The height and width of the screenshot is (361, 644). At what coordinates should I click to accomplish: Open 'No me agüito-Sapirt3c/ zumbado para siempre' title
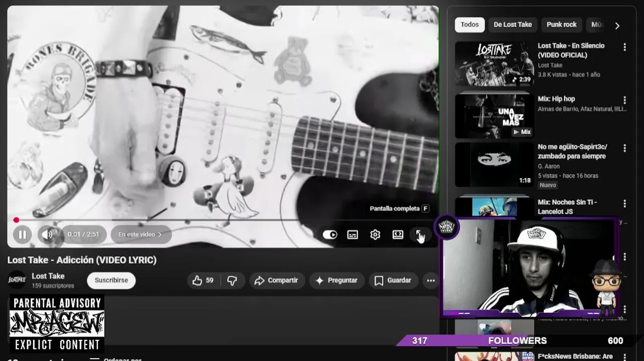pyautogui.click(x=572, y=151)
